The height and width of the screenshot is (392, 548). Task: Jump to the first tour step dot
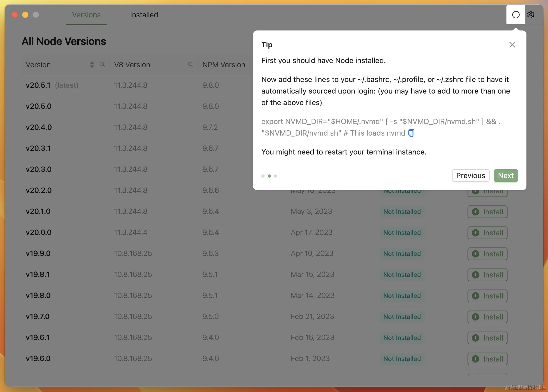click(x=263, y=176)
